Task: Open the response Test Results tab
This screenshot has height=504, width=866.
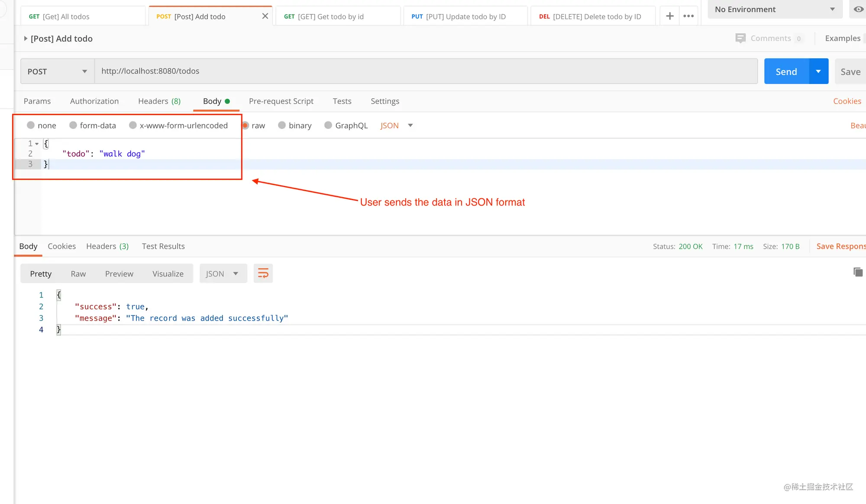Action: coord(163,246)
